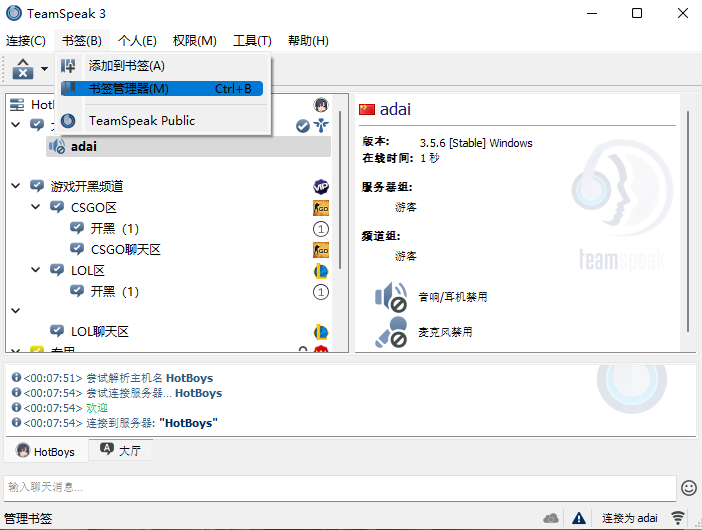
Task: Open the 连接(C) menu
Action: point(26,41)
